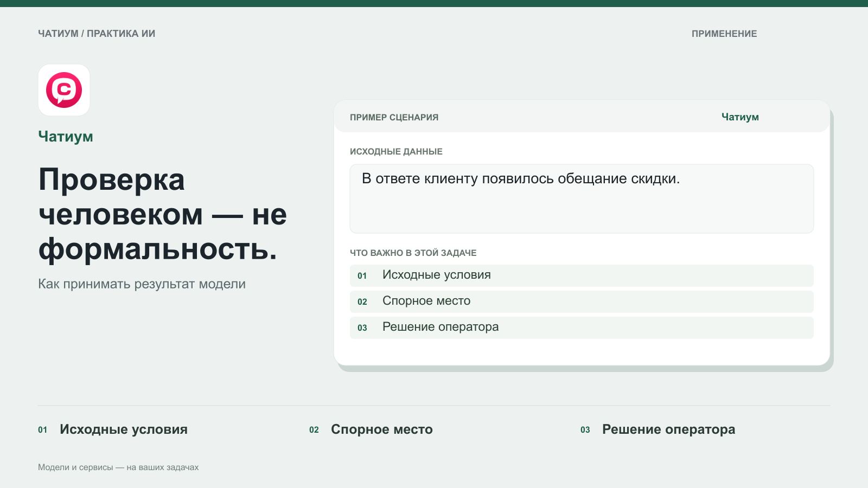Click the green Чатиум name under the logo

coord(66,137)
